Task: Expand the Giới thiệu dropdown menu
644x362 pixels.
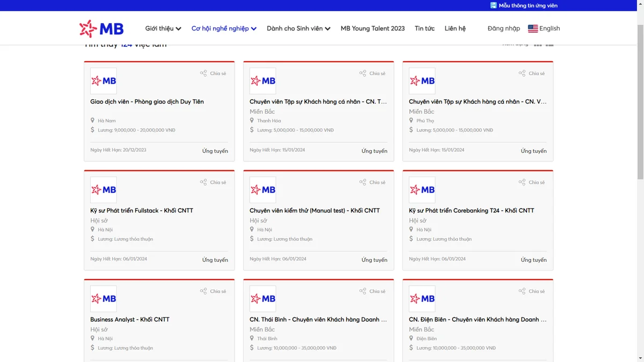Action: pos(163,28)
